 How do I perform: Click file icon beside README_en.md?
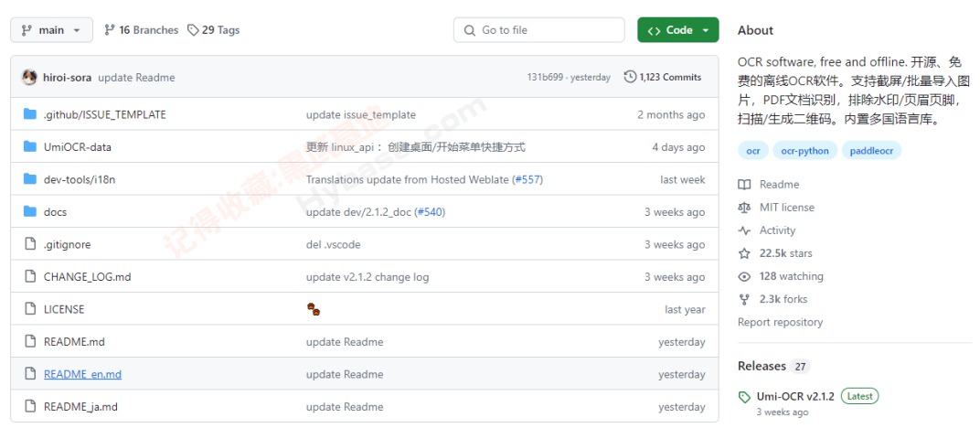(30, 374)
